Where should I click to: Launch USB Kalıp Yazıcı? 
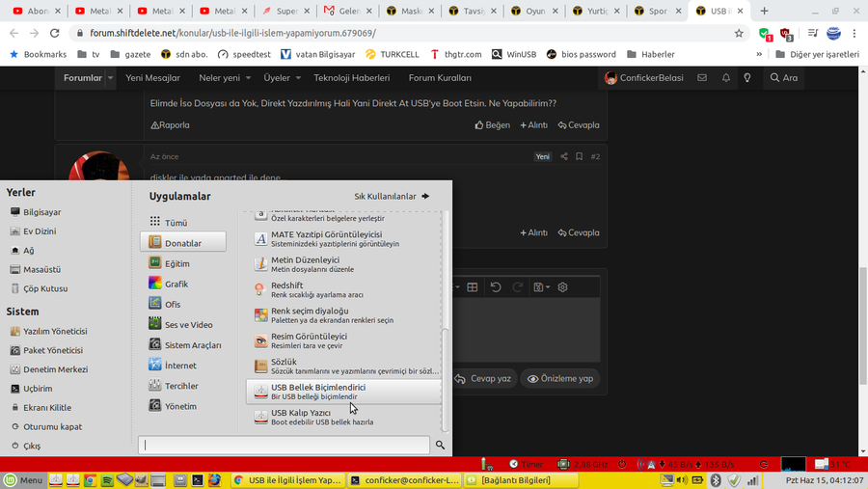pyautogui.click(x=343, y=417)
